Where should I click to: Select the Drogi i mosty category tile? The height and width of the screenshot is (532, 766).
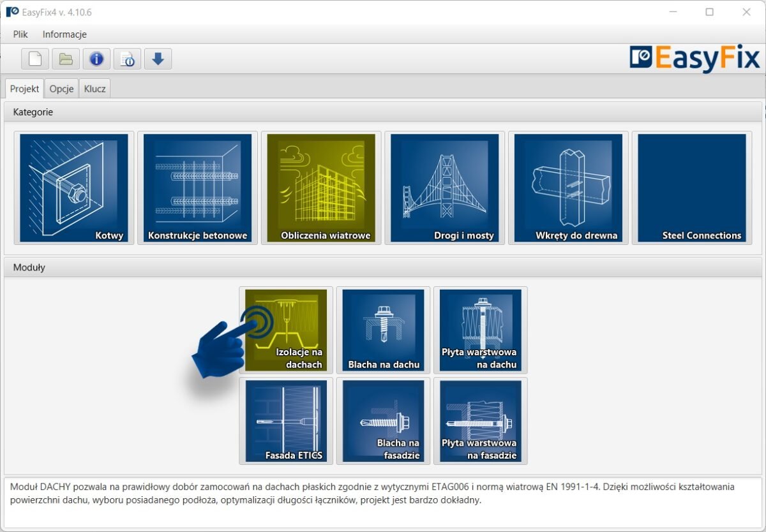point(444,188)
